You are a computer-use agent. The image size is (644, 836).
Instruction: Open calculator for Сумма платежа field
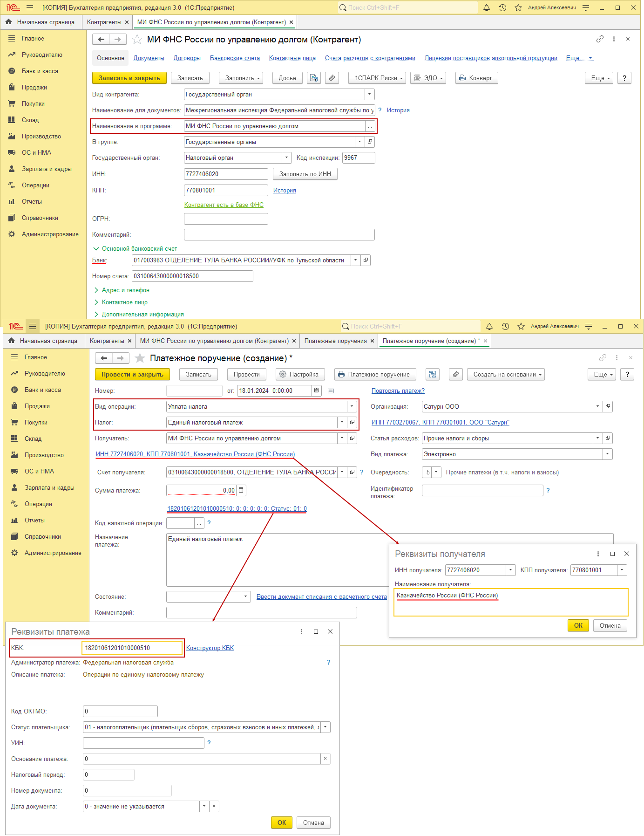(x=241, y=491)
